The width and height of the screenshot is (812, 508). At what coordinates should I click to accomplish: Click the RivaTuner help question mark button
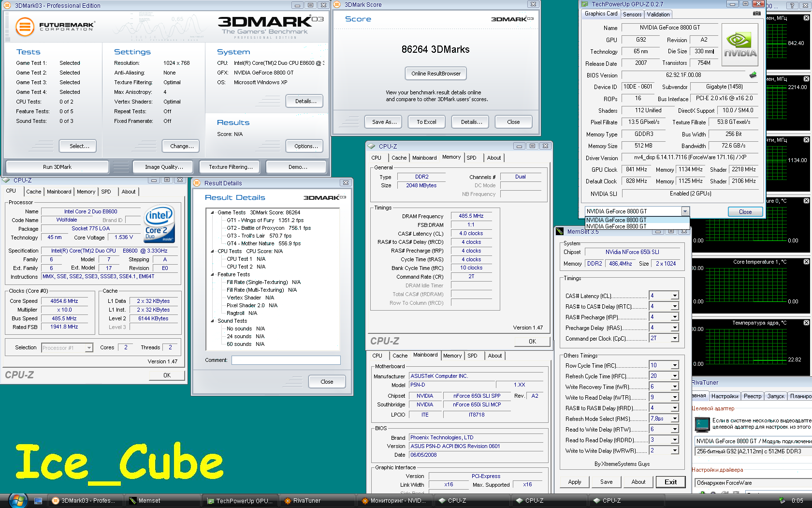click(x=792, y=5)
